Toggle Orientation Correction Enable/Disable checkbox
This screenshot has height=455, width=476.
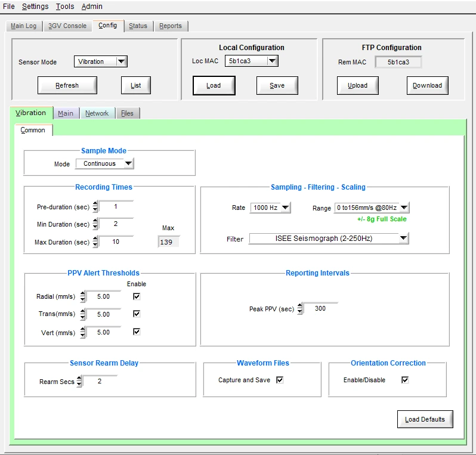[x=405, y=380]
